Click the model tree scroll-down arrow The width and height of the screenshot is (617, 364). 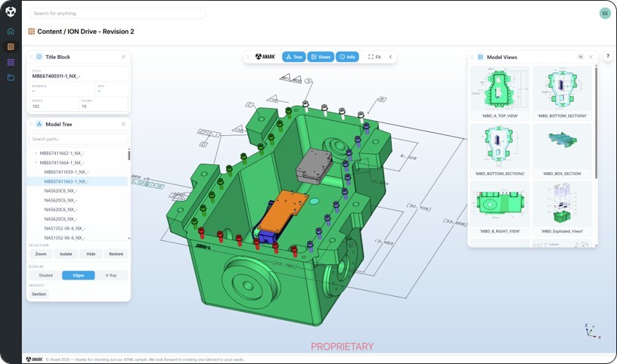pos(129,238)
